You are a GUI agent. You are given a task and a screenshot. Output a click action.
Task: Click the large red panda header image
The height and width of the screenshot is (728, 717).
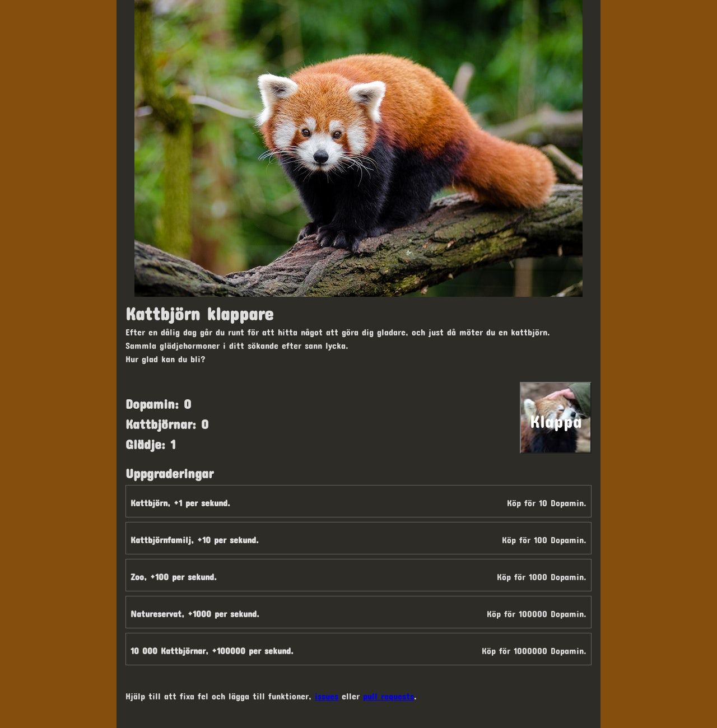coord(358,148)
